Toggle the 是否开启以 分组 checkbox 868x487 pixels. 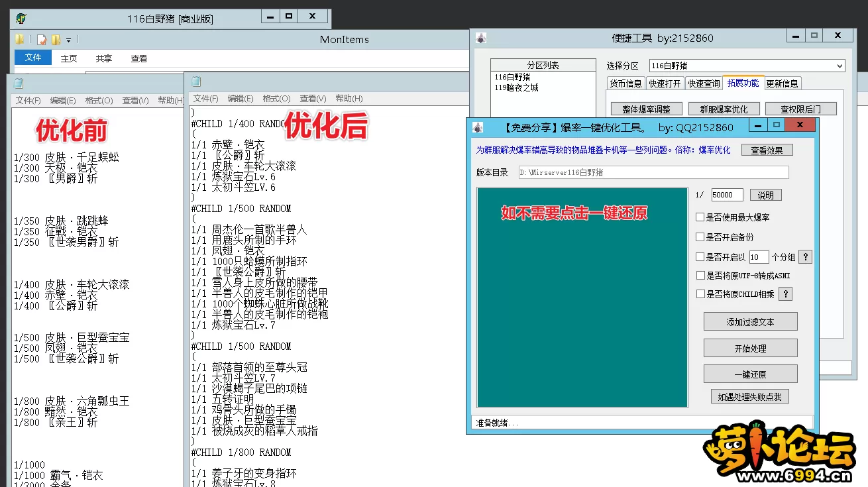(x=700, y=257)
